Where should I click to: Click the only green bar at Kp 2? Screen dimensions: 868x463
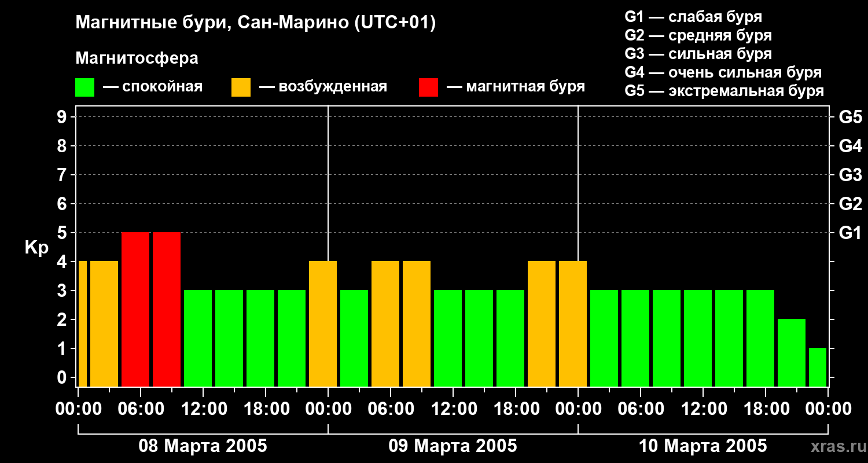point(792,352)
